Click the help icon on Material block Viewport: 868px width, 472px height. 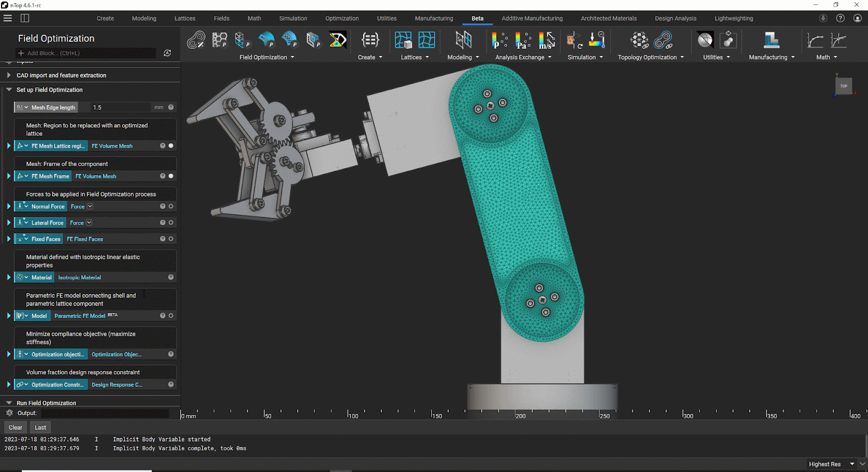coord(171,277)
